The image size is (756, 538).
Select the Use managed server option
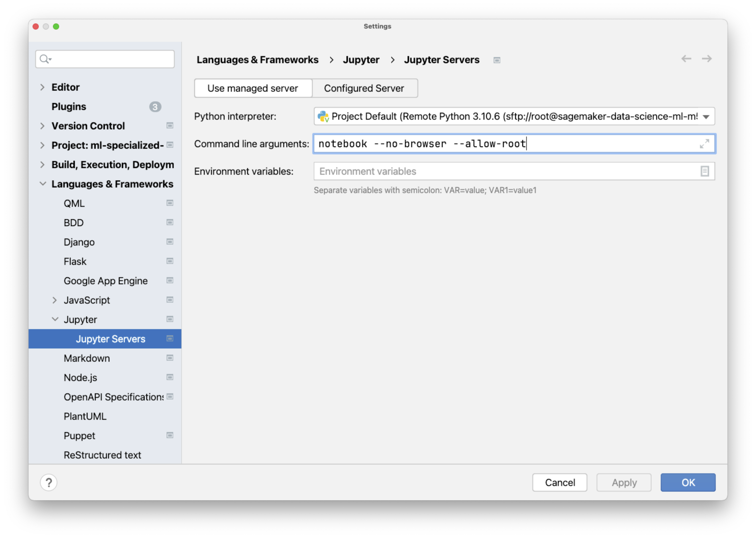(253, 88)
